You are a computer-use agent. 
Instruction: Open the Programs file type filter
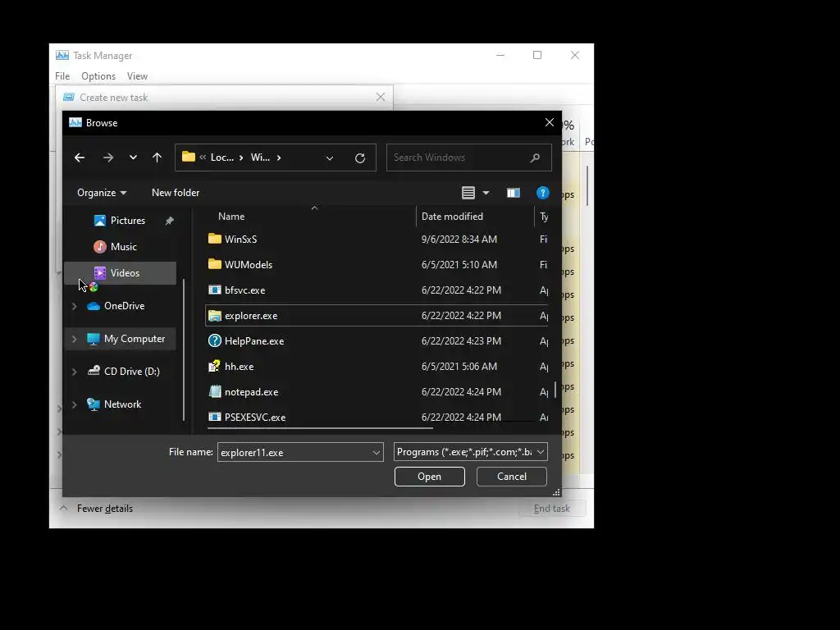click(470, 452)
